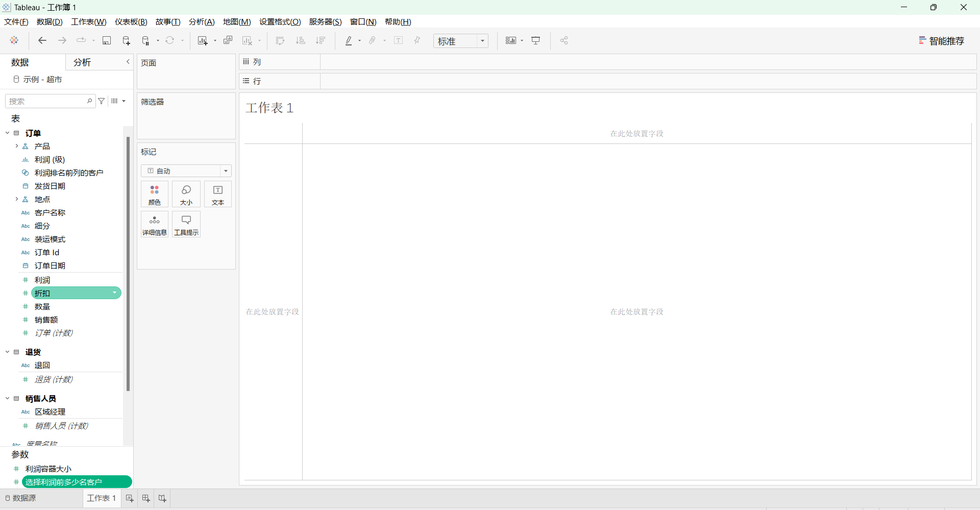The width and height of the screenshot is (980, 510).
Task: Collapse the data pane side bar arrow
Action: tap(128, 62)
